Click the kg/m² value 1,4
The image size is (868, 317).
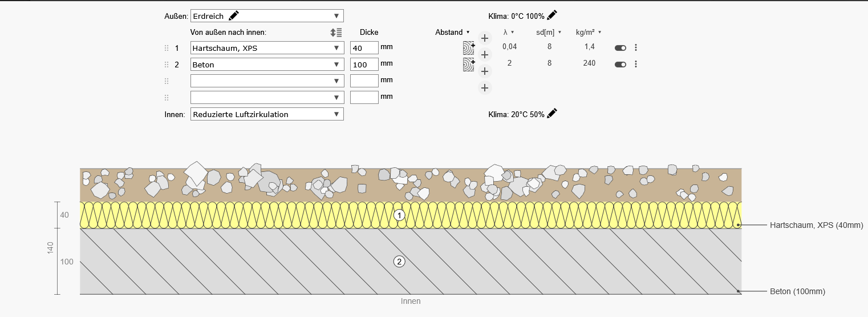(590, 47)
